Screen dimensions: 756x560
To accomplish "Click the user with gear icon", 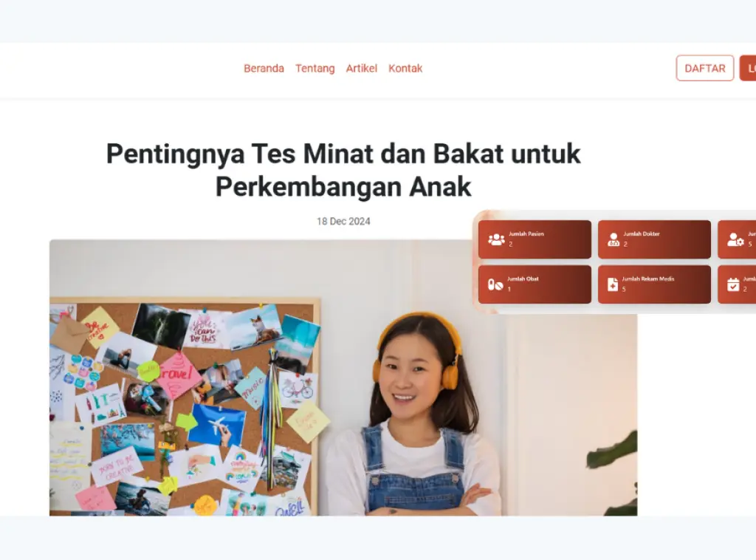I will pyautogui.click(x=735, y=239).
